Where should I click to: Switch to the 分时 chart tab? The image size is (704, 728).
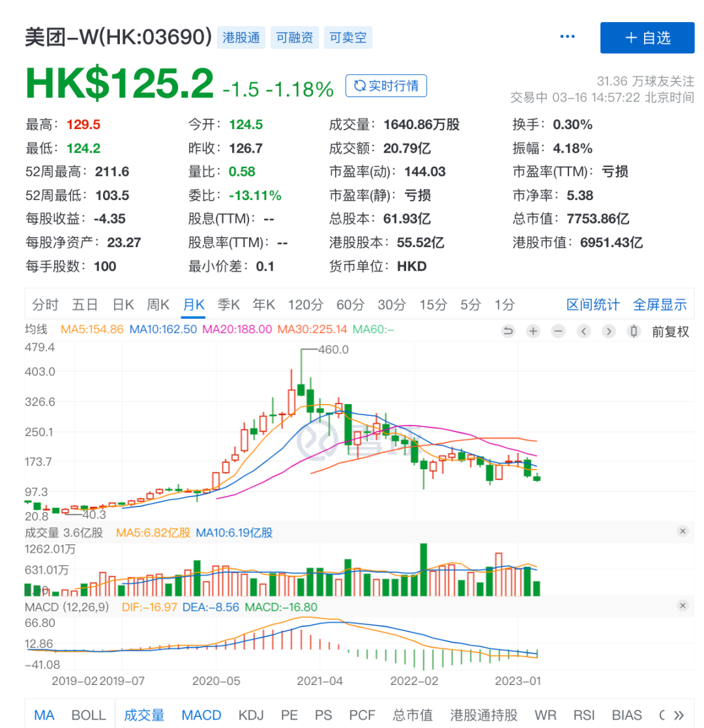(45, 305)
